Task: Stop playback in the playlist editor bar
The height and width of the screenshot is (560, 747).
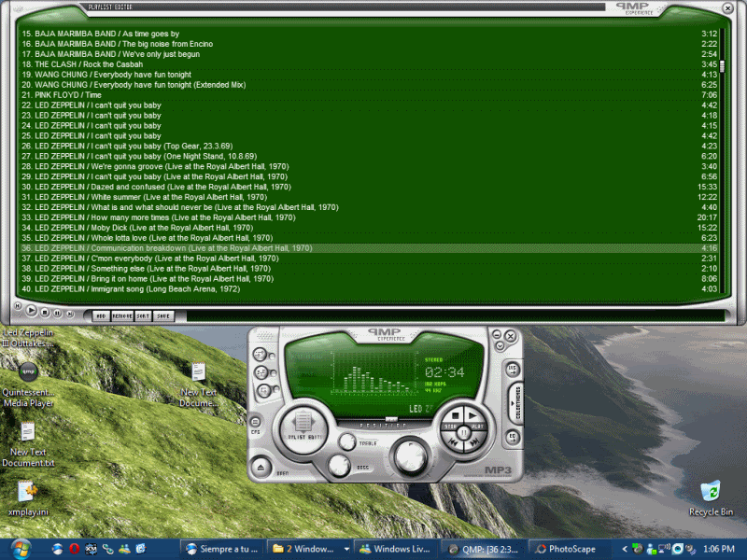Action: pyautogui.click(x=45, y=313)
